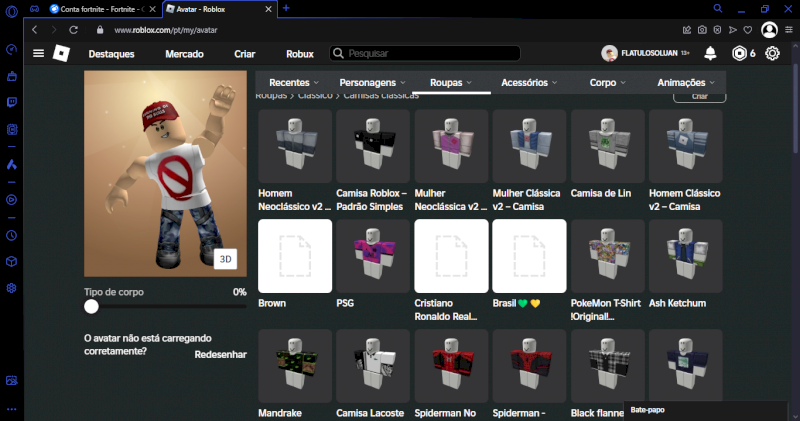
Task: Click the Roblox logo home icon
Action: click(61, 53)
